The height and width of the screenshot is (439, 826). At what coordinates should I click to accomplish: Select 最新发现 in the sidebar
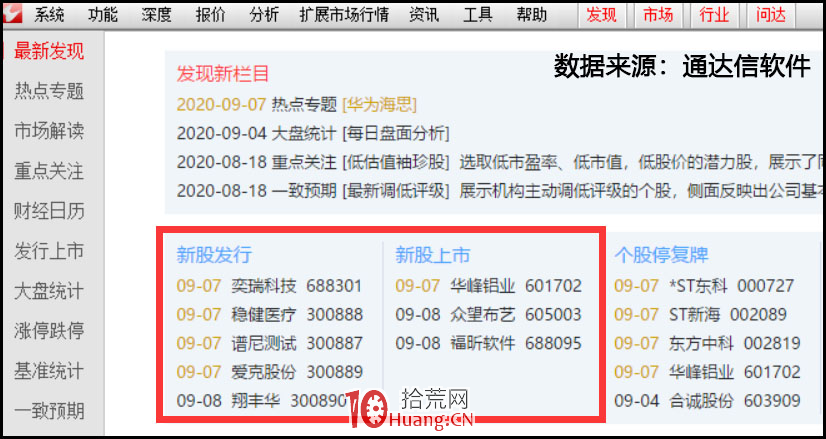49,52
